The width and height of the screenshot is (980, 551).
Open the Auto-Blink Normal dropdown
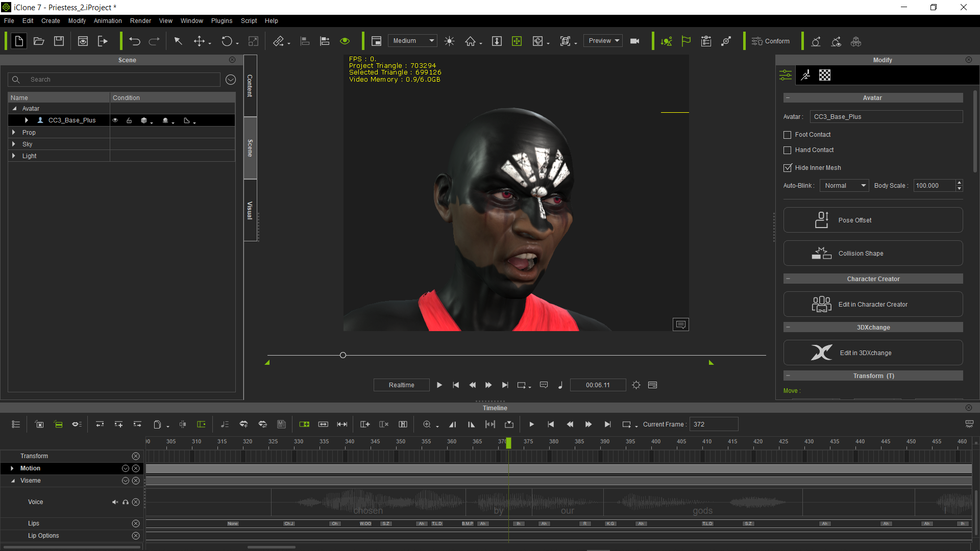pos(844,186)
